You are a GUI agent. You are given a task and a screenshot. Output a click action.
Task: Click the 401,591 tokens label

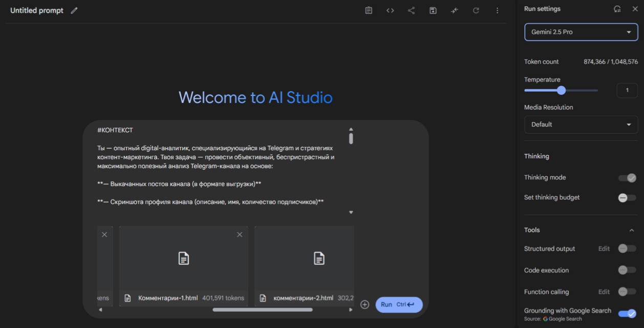click(223, 298)
